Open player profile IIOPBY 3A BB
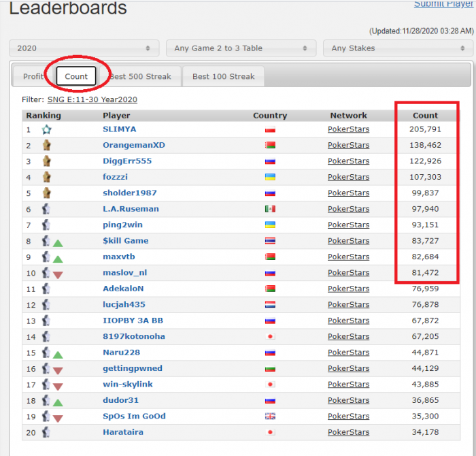 click(x=133, y=321)
